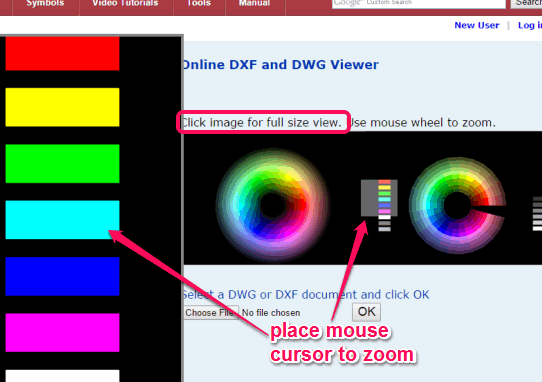The height and width of the screenshot is (382, 542).
Task: Click the green color swatch
Action: [63, 164]
